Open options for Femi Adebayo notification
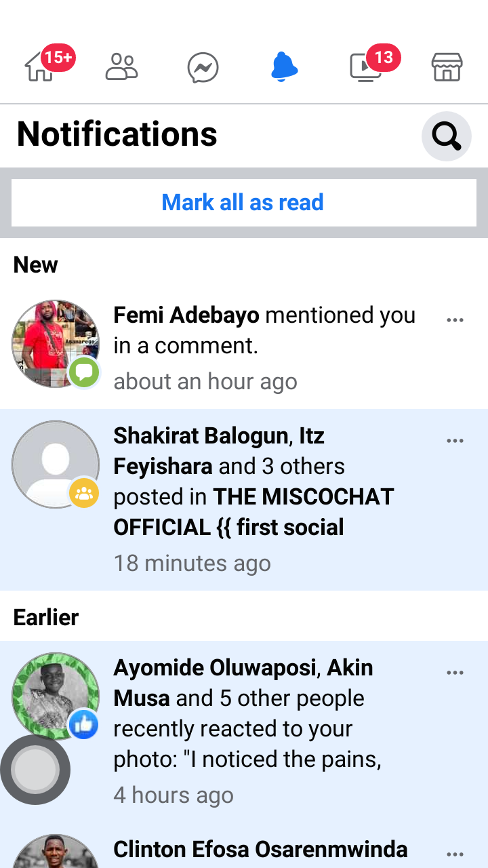This screenshot has height=868, width=488. [455, 319]
